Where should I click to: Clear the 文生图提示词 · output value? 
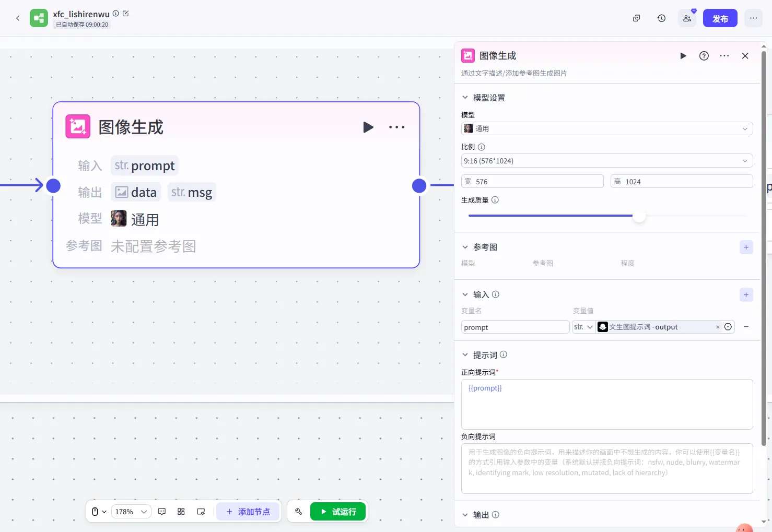pyautogui.click(x=718, y=327)
